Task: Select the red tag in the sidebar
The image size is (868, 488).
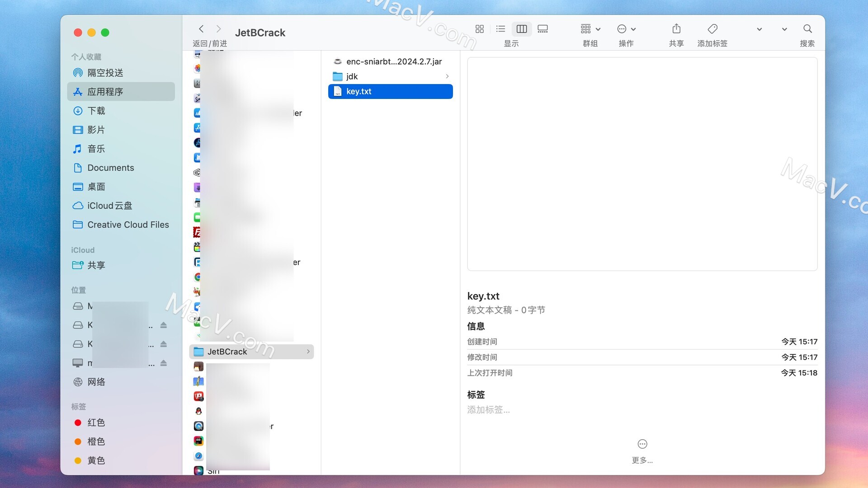Action: pos(96,422)
